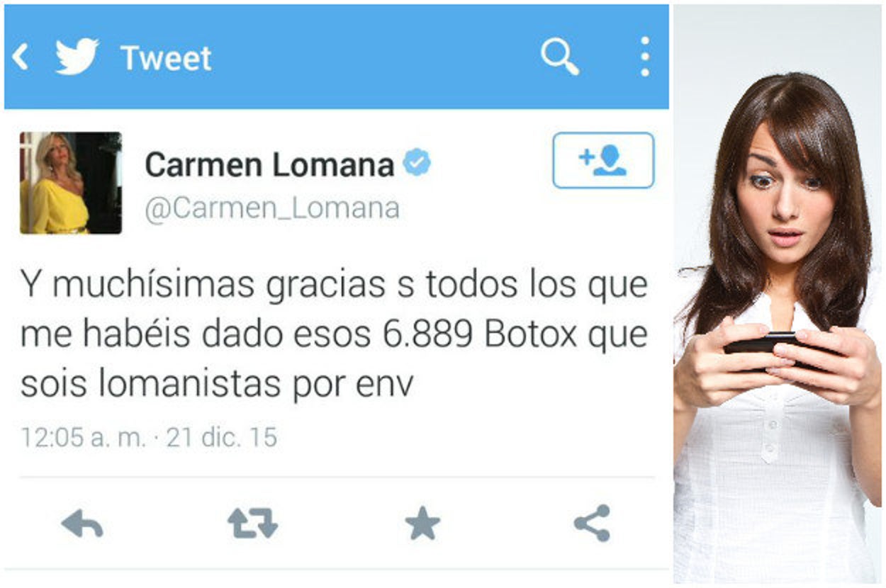This screenshot has height=588, width=886.
Task: Click the blue verified badge
Action: click(x=417, y=164)
